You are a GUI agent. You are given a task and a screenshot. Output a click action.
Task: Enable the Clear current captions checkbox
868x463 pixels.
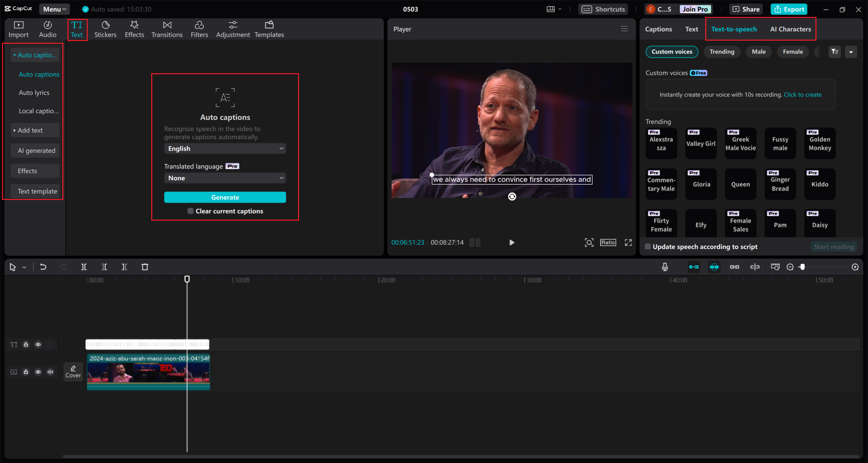point(191,211)
